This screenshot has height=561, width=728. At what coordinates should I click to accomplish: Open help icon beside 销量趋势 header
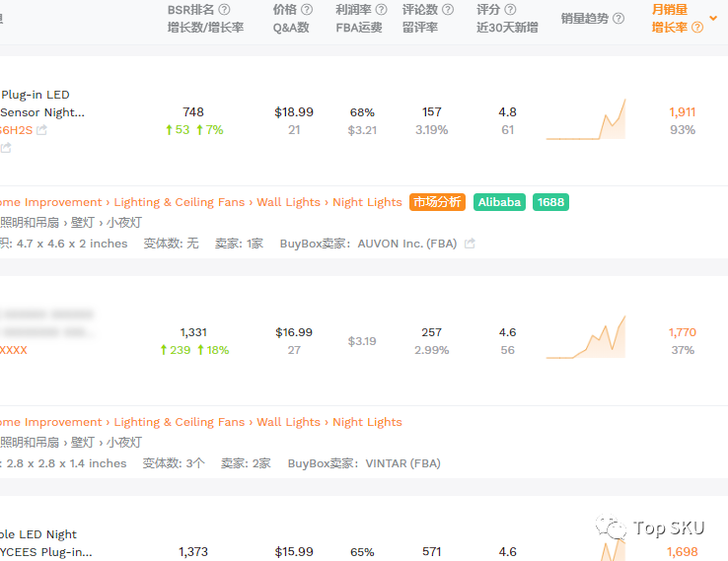click(619, 19)
